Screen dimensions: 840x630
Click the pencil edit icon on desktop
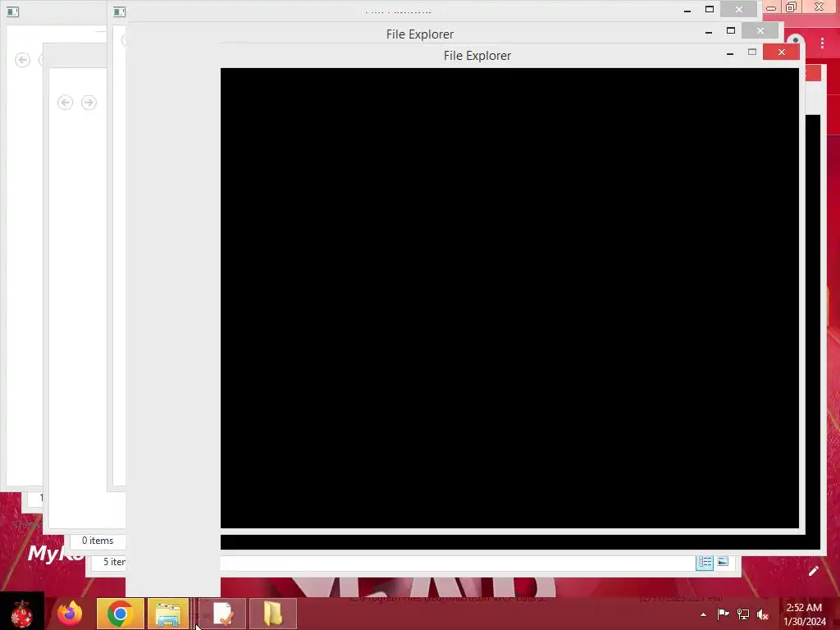point(813,571)
